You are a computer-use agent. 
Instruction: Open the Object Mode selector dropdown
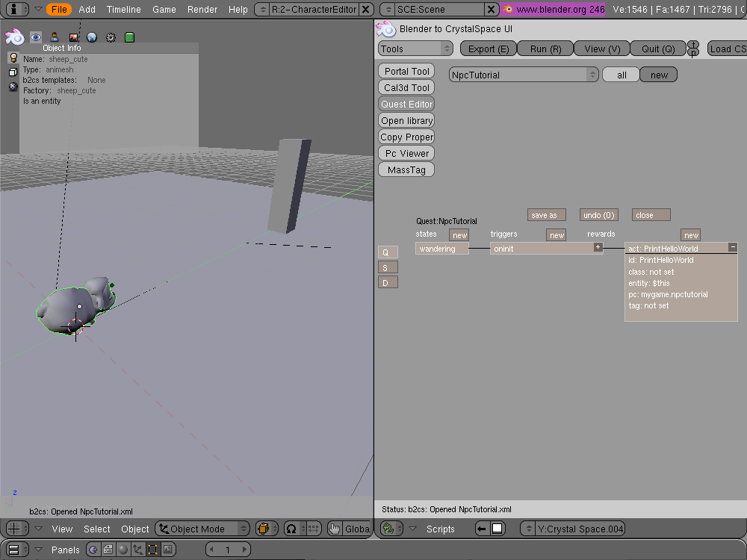tap(203, 529)
